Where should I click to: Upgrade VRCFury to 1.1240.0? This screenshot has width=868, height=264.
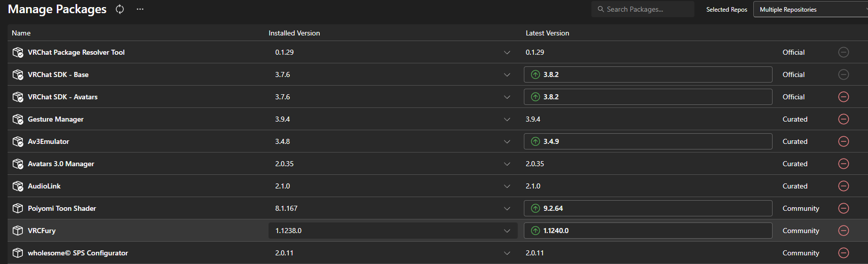pyautogui.click(x=648, y=231)
